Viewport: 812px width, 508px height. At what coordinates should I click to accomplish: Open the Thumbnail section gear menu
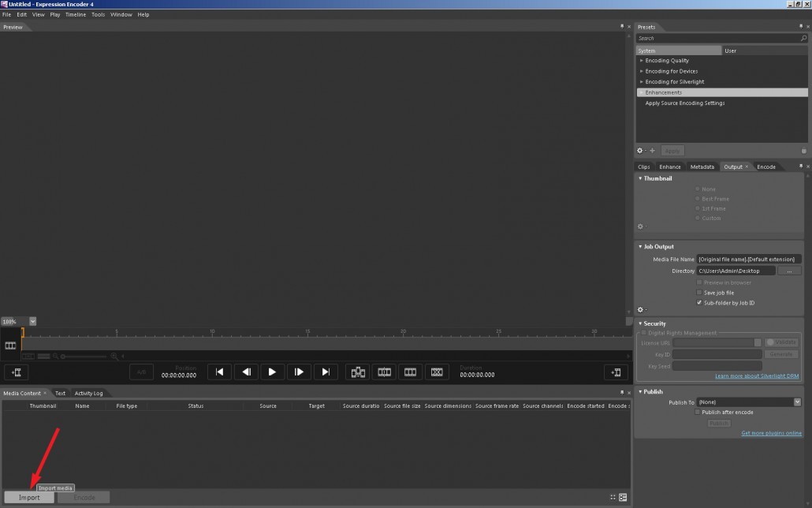pos(641,226)
